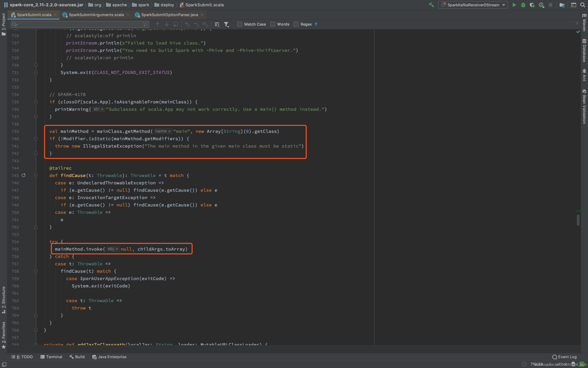Open the Structure tool window
The width and height of the screenshot is (588, 368).
coord(3,300)
